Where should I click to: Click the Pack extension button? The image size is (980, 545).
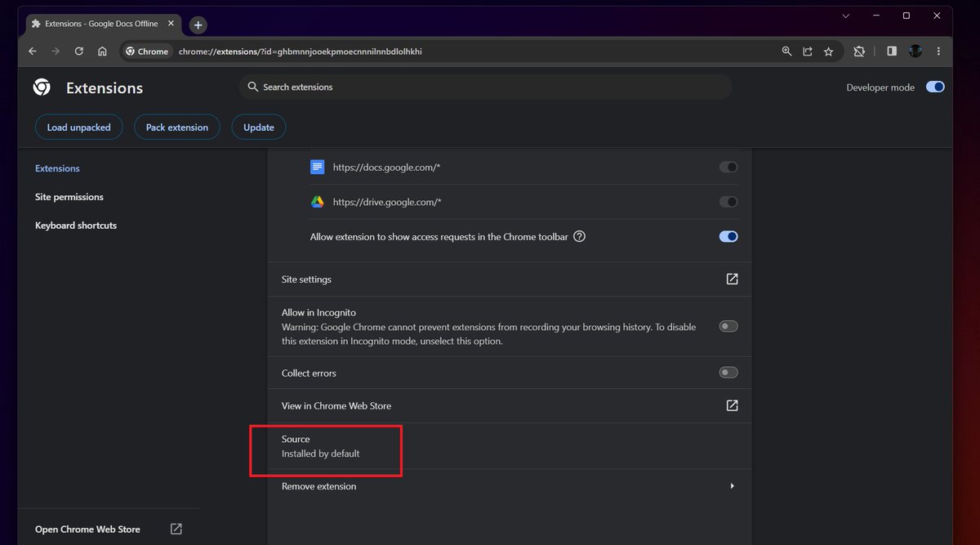177,127
